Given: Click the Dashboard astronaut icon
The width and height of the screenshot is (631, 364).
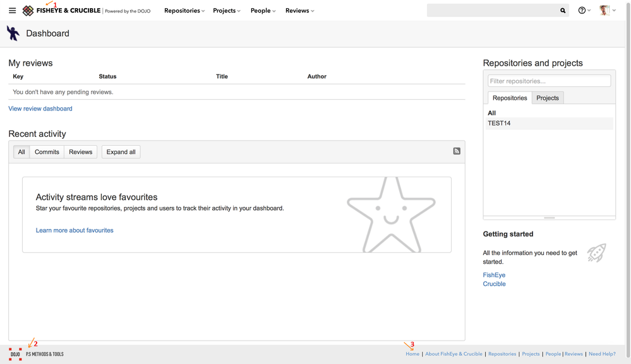Looking at the screenshot, I should [13, 33].
